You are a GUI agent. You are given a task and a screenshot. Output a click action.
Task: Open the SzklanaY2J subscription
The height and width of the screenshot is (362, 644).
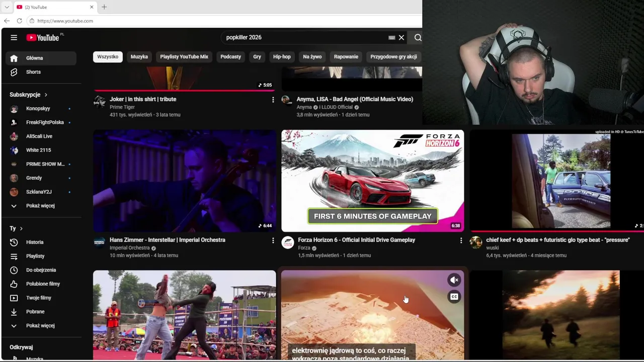pos(41,192)
